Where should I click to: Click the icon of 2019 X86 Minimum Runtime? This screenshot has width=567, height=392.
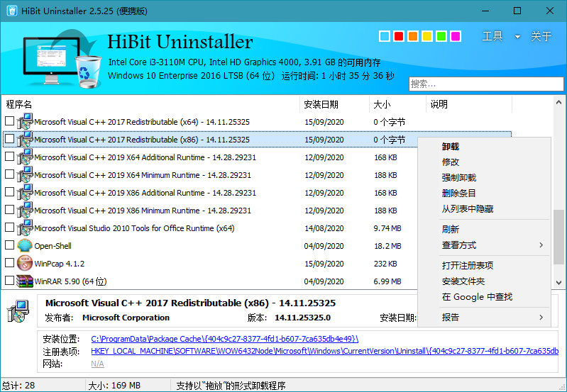click(25, 210)
